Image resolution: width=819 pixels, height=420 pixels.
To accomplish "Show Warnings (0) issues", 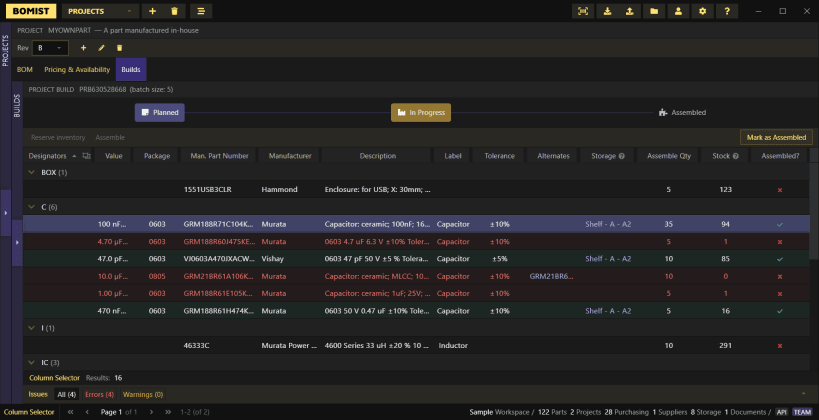I will (x=143, y=394).
